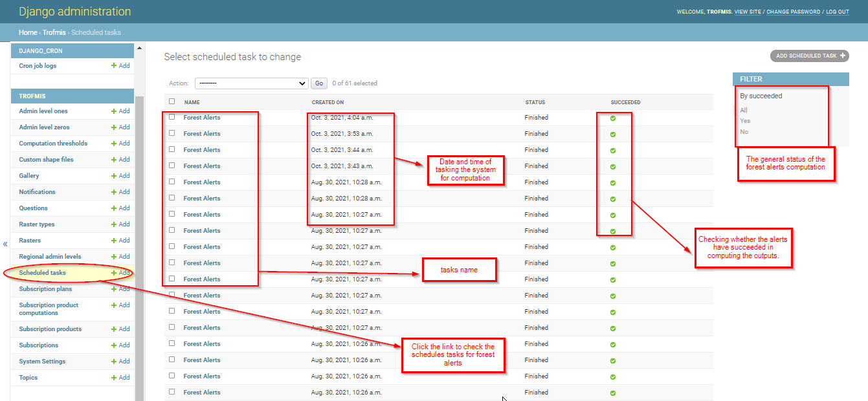868x401 pixels.
Task: Click the '0 of 61 selected' counter text
Action: (x=355, y=83)
